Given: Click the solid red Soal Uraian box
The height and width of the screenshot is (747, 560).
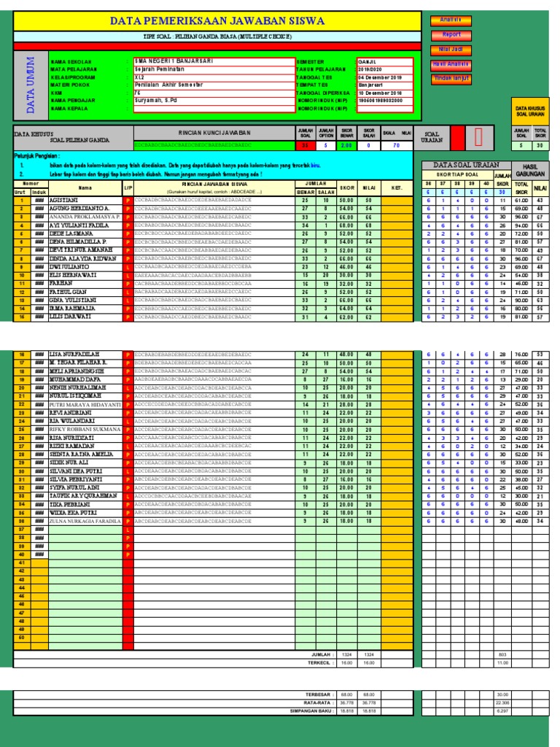Looking at the screenshot, I should (x=457, y=137).
